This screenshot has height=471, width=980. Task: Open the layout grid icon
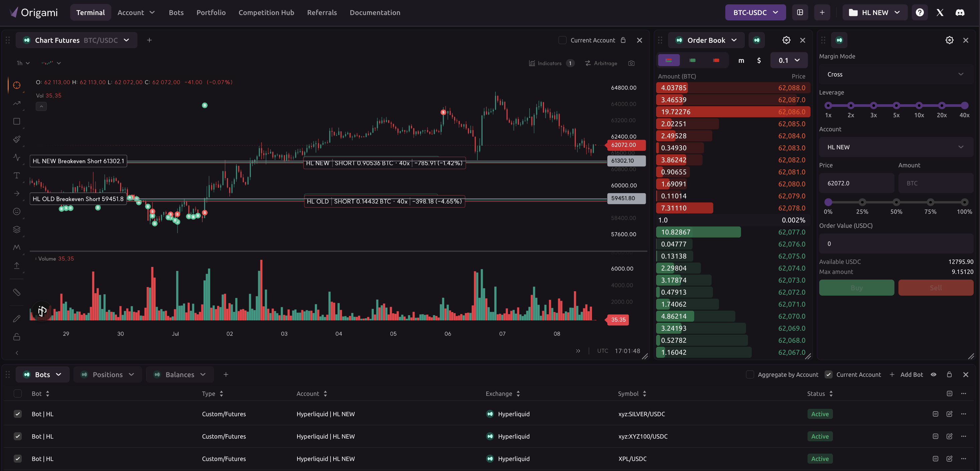pos(800,13)
